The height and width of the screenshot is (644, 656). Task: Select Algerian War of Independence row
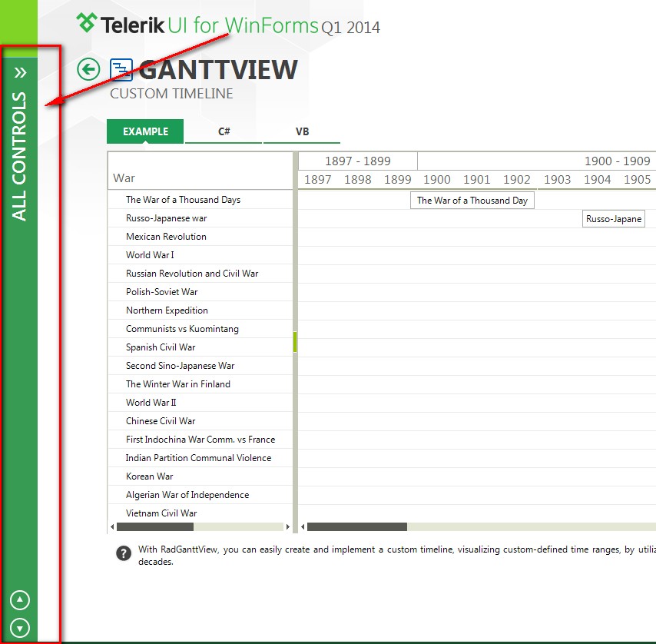200,495
